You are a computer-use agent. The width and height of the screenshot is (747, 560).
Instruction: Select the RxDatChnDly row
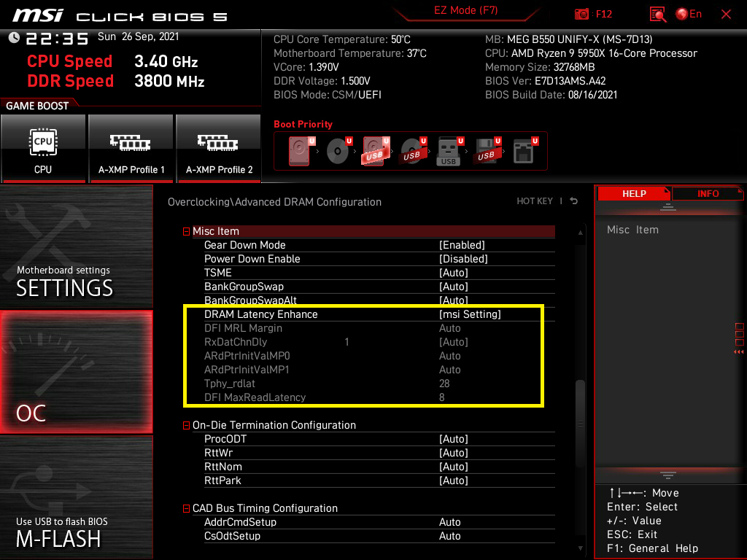point(379,342)
